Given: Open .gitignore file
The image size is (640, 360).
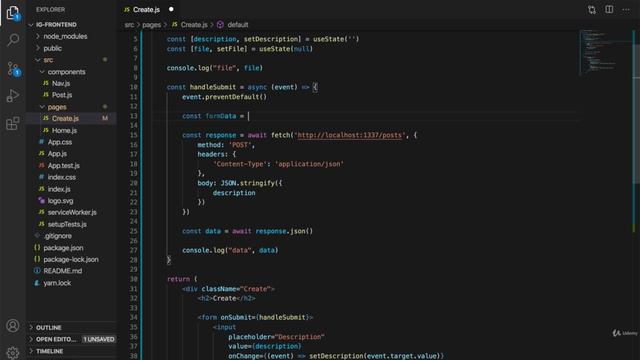Looking at the screenshot, I should coord(58,236).
